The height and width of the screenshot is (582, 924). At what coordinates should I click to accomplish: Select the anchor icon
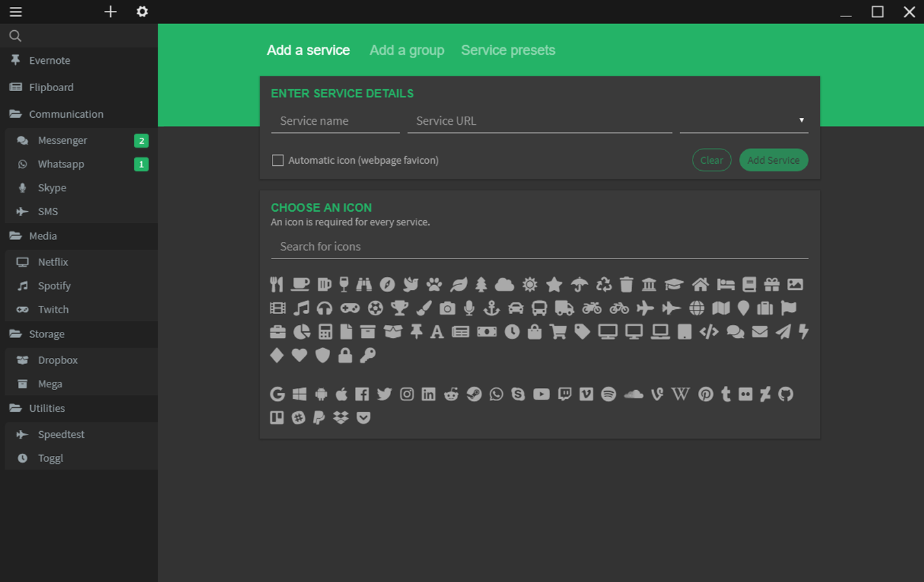492,308
